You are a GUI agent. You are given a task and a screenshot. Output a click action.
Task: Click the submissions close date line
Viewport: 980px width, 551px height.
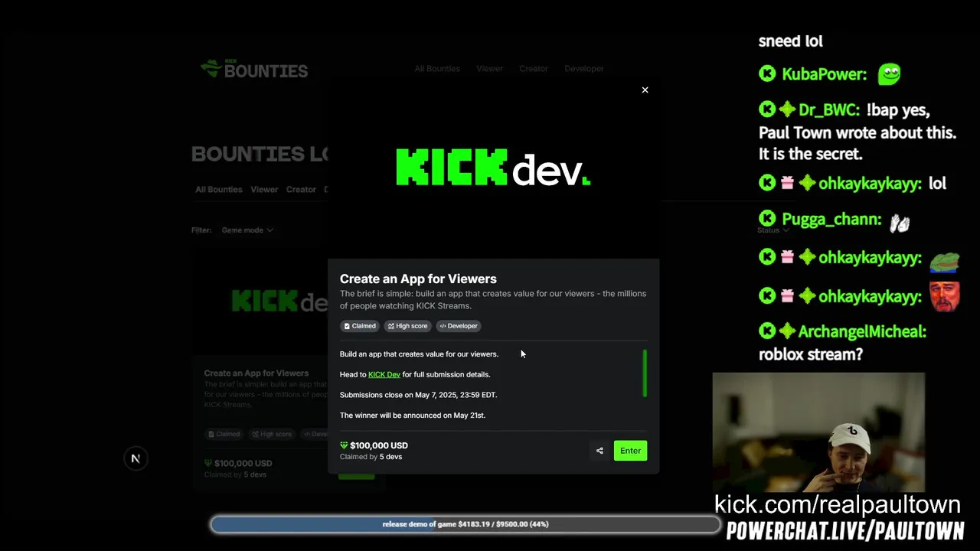pos(418,395)
